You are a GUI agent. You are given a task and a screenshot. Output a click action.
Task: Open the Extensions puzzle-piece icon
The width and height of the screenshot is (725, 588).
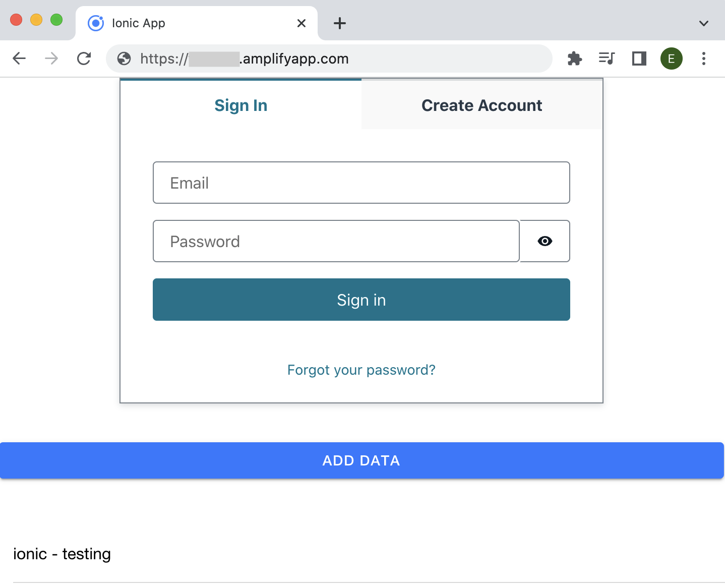tap(575, 58)
